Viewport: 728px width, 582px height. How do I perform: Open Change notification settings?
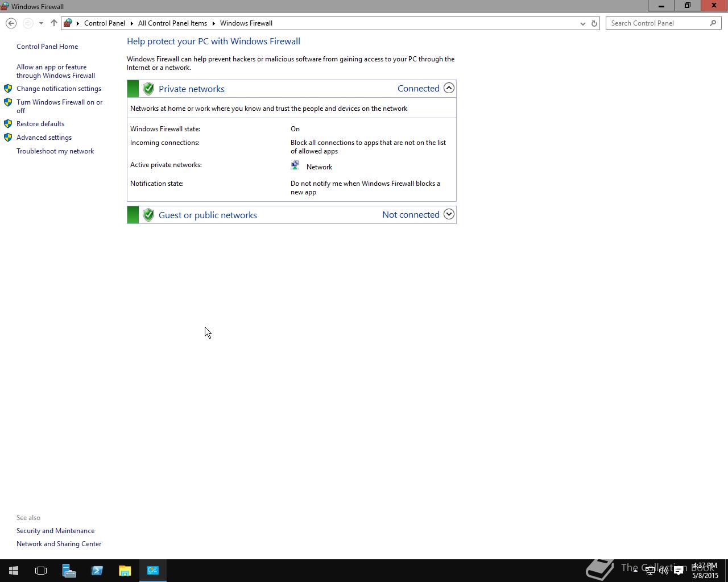[x=59, y=89]
